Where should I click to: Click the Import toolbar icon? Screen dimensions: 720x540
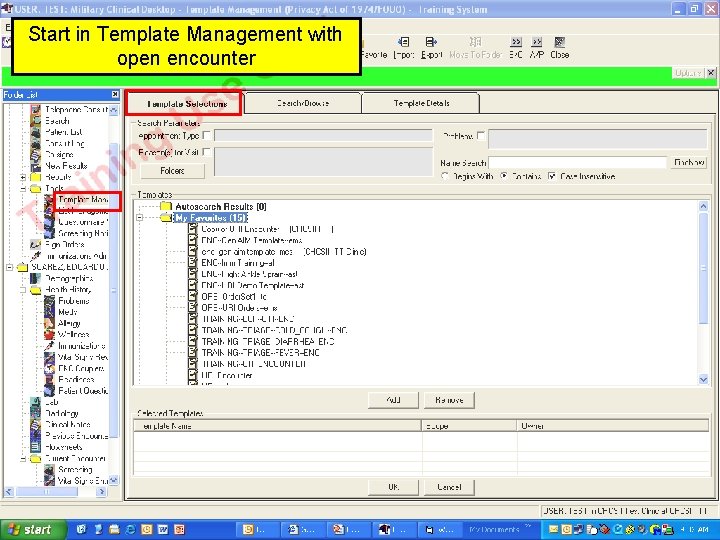(x=403, y=43)
